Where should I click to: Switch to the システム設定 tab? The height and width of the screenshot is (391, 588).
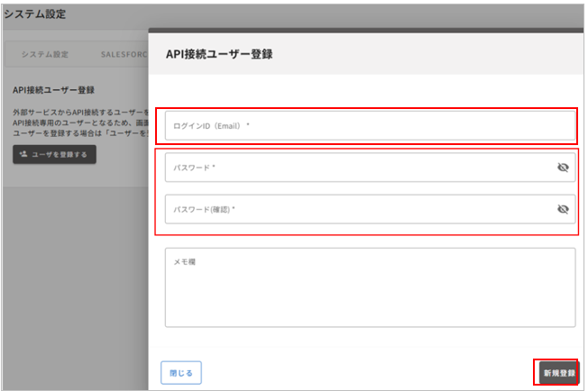45,54
